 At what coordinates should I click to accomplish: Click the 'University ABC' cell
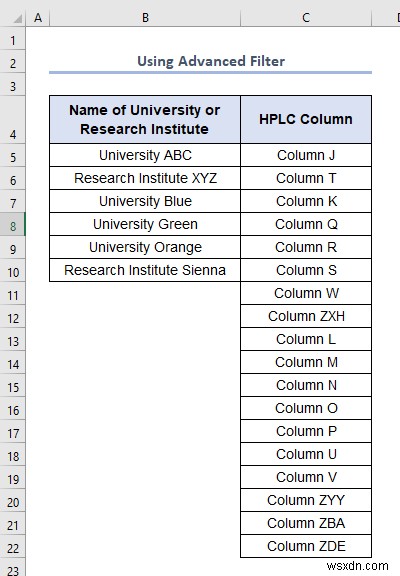pos(145,155)
